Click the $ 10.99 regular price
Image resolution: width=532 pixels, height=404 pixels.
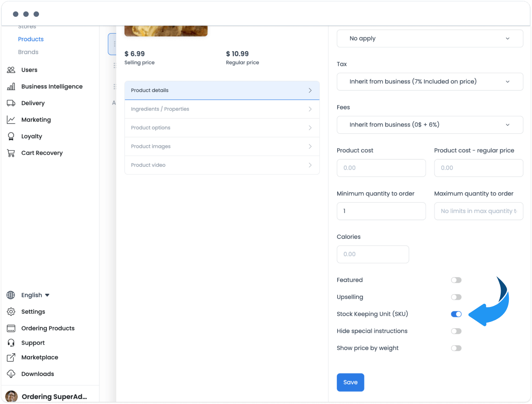[237, 54]
